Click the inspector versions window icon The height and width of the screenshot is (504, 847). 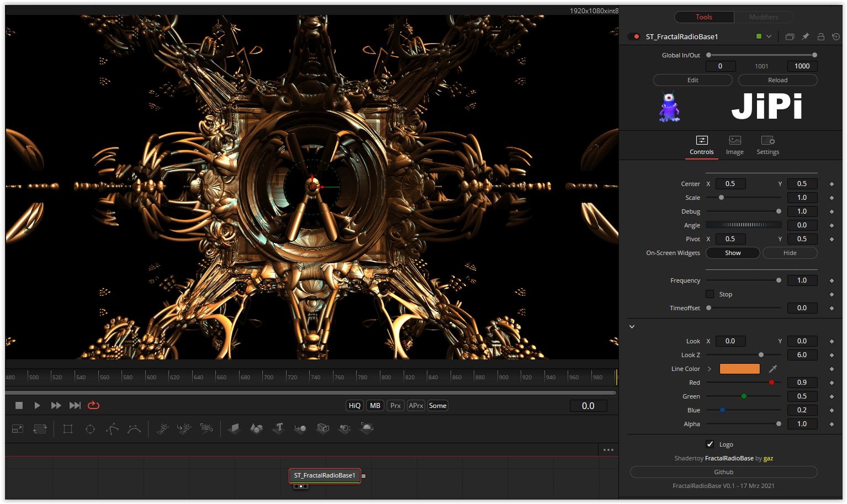coord(790,36)
